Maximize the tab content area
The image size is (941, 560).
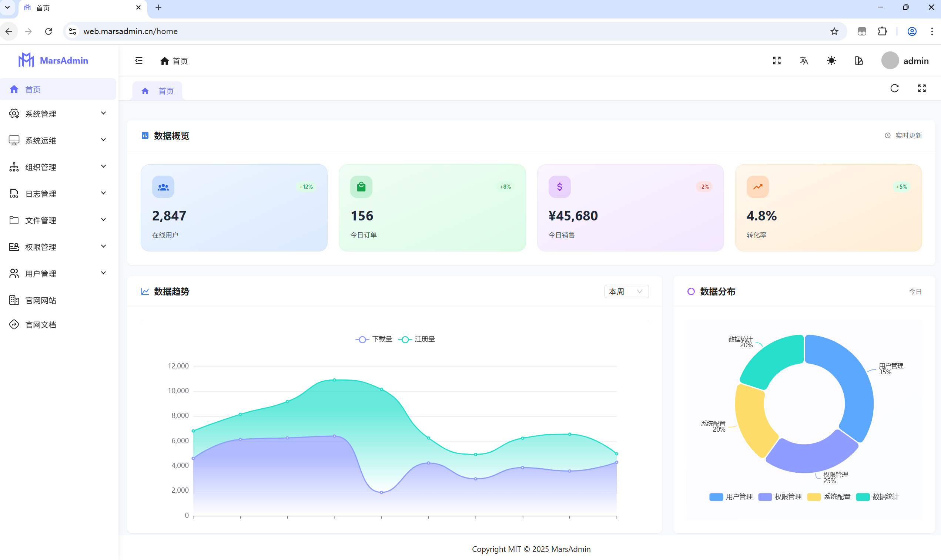(922, 88)
